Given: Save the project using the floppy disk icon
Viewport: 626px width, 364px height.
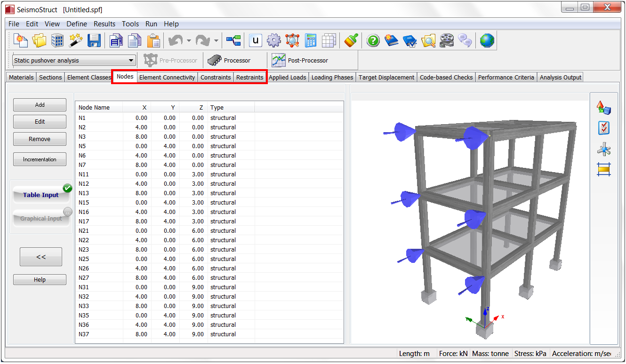Looking at the screenshot, I should tap(94, 40).
